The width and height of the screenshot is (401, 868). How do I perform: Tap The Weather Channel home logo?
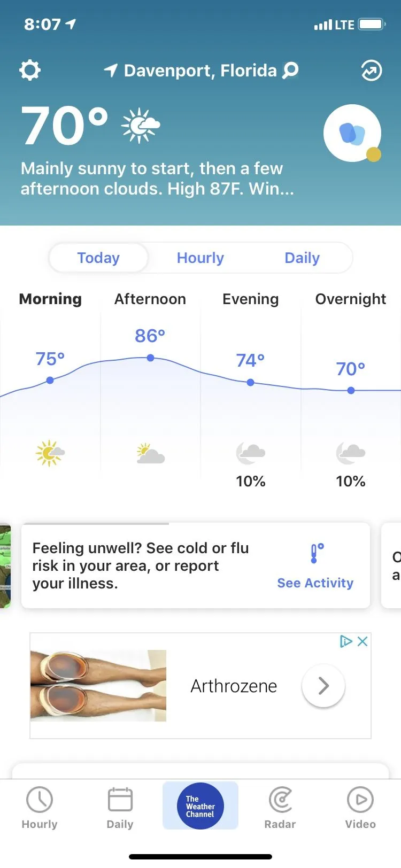pyautogui.click(x=200, y=806)
